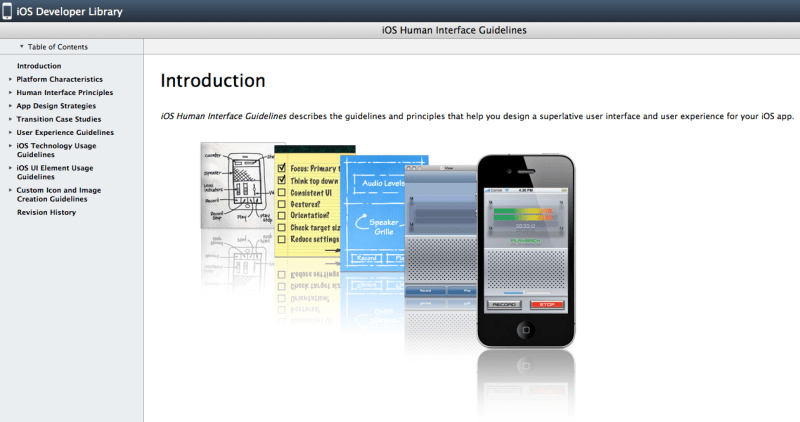The width and height of the screenshot is (800, 422).
Task: Click the iOS Human Interface Guidelines document title
Action: pos(454,30)
